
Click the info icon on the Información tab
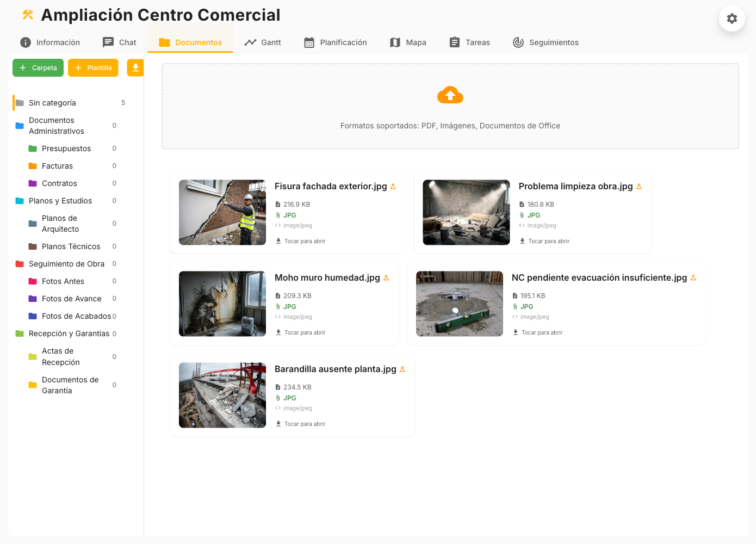point(26,42)
